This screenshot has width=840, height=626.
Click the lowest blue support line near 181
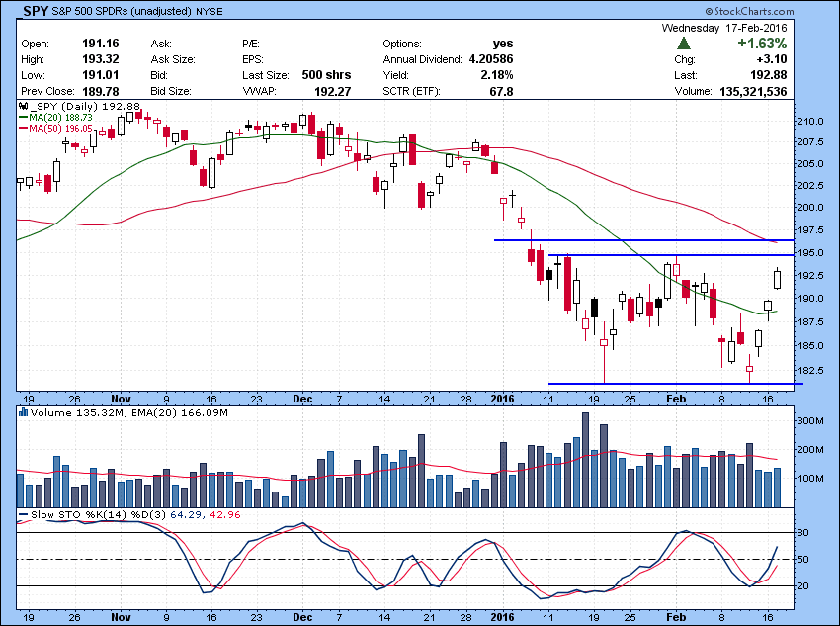coord(676,384)
